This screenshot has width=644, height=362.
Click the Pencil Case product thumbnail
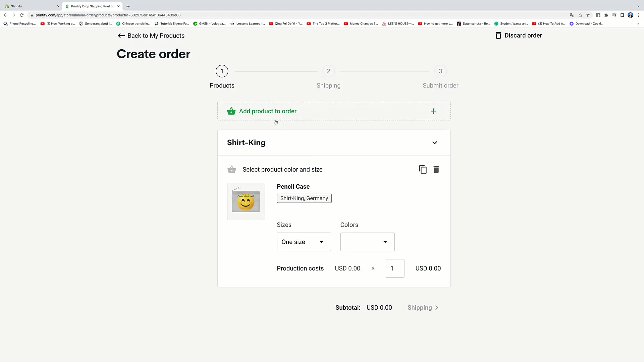click(x=246, y=201)
